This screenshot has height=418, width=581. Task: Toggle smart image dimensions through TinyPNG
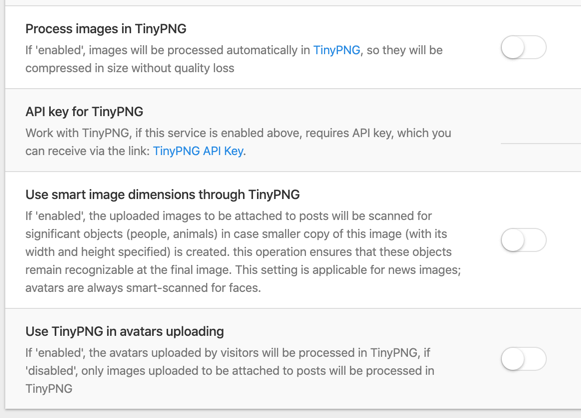(x=524, y=240)
